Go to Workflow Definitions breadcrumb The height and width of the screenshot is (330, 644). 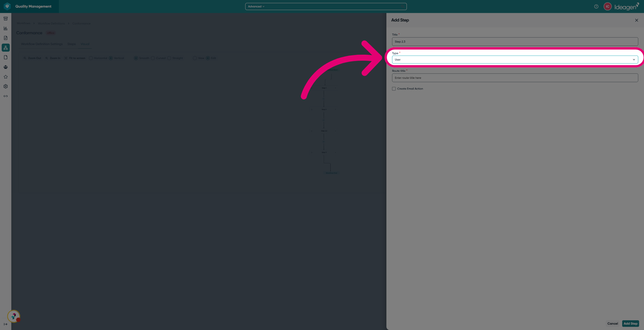51,23
